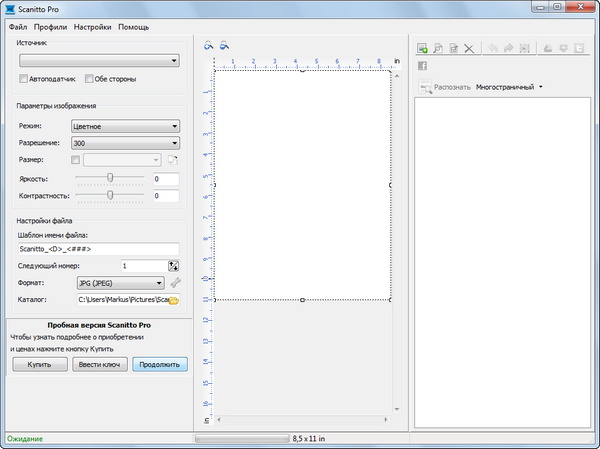Open the catalog folder browse icon
The width and height of the screenshot is (600, 449).
tap(173, 299)
